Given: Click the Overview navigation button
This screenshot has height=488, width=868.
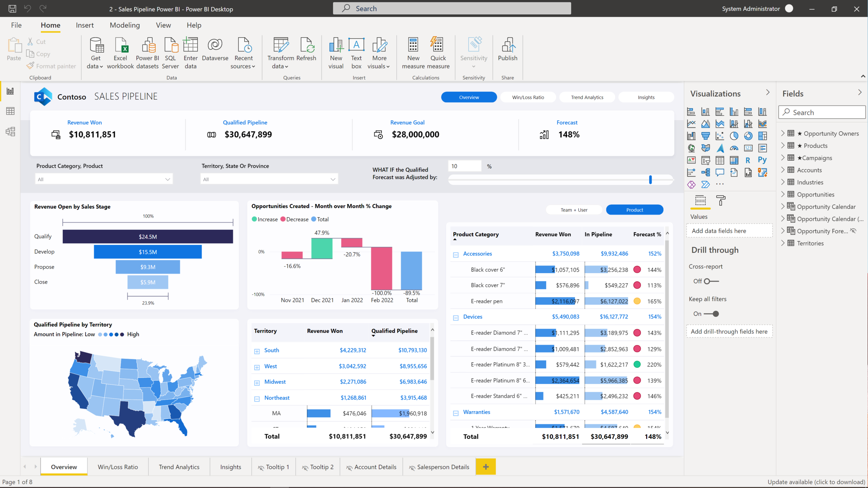Looking at the screenshot, I should click(x=469, y=97).
